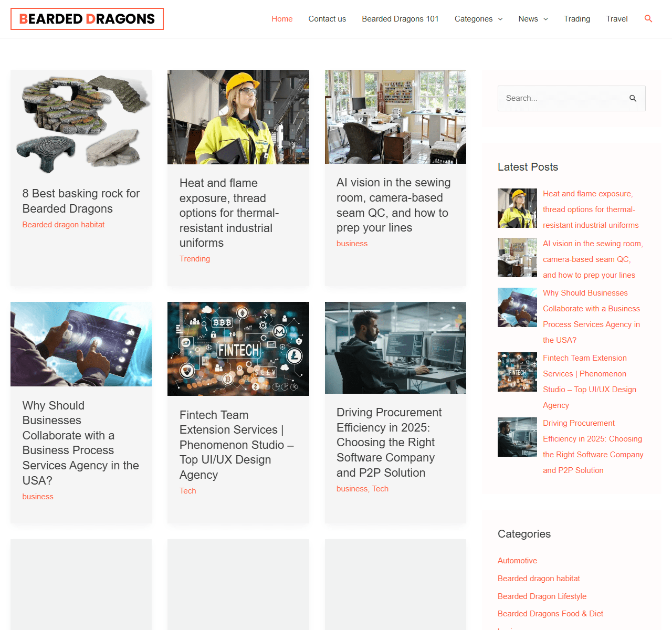Click the header search magnifier icon
Screen dimensions: 672x630
coord(648,19)
